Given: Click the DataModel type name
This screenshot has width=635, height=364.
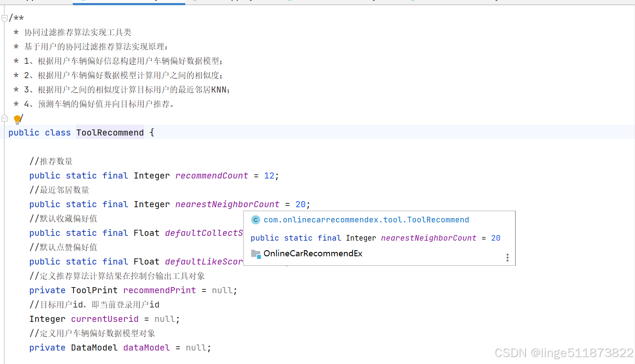Looking at the screenshot, I should pyautogui.click(x=94, y=347).
